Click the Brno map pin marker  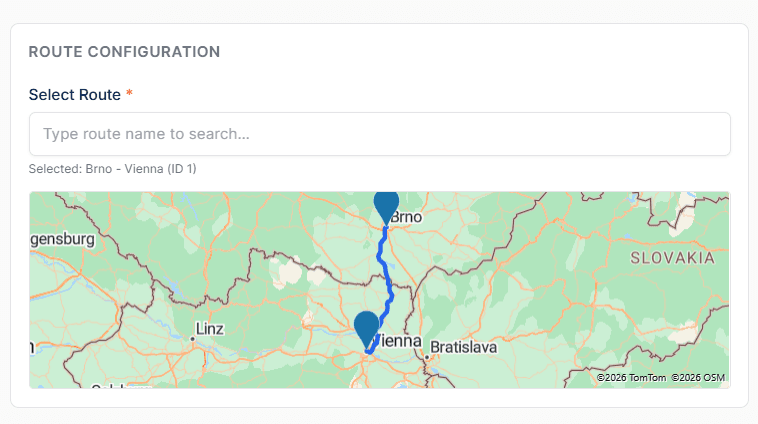pyautogui.click(x=386, y=205)
